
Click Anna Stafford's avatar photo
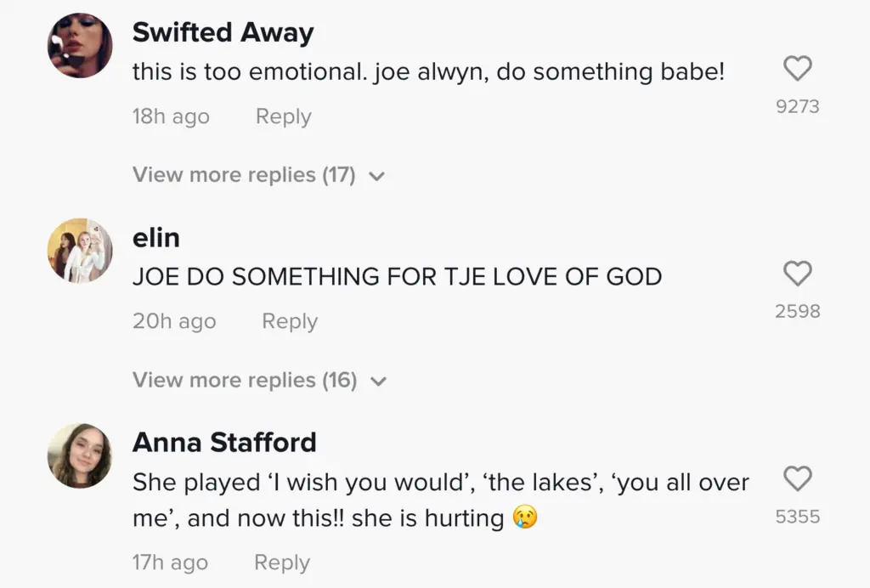tap(80, 455)
